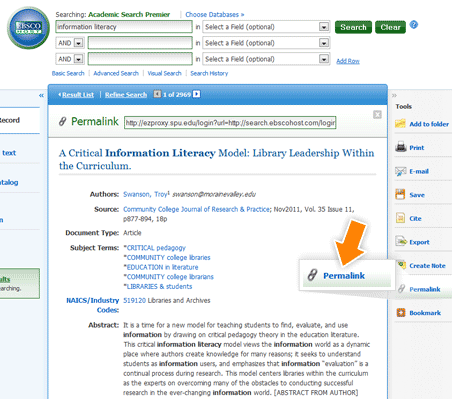Click the Permalink text link in Tools list

pyautogui.click(x=425, y=289)
